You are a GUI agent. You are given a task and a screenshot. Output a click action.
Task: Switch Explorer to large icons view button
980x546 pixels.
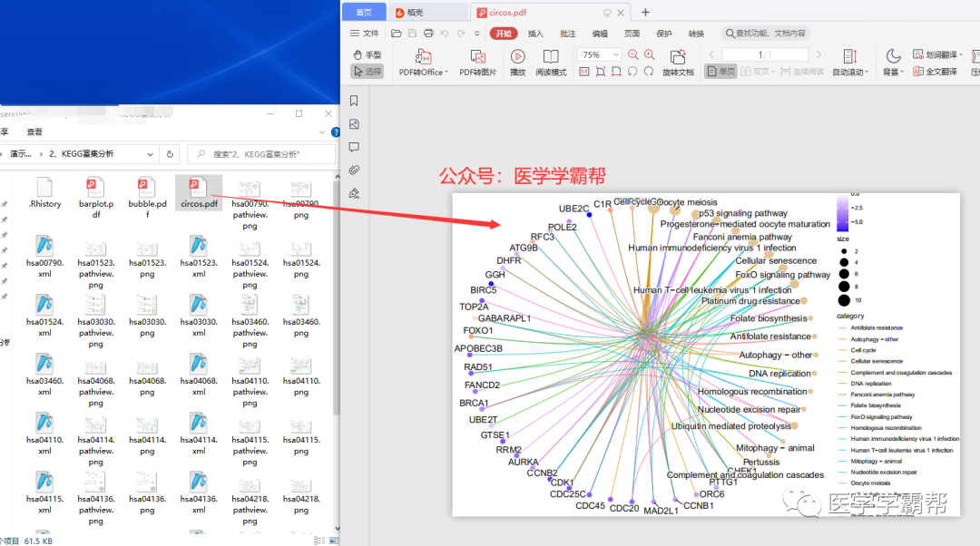pos(334,541)
